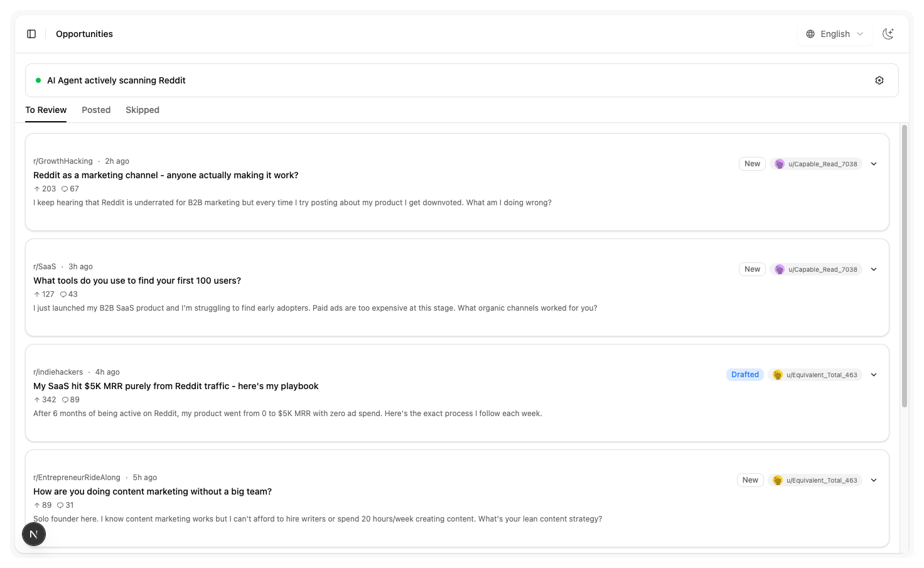Expand the content marketing post chevron
924x568 pixels.
(x=874, y=480)
